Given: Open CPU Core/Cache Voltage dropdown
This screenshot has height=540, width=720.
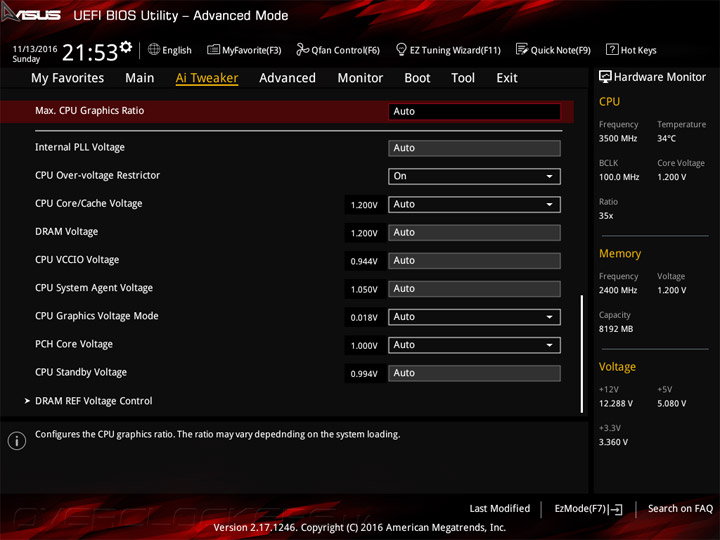Looking at the screenshot, I should pos(474,204).
